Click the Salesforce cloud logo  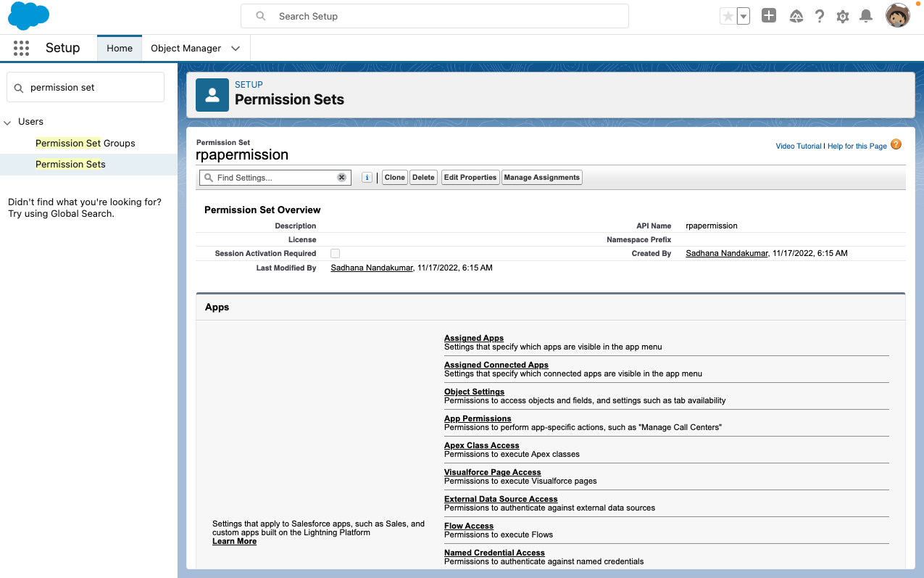coord(29,16)
